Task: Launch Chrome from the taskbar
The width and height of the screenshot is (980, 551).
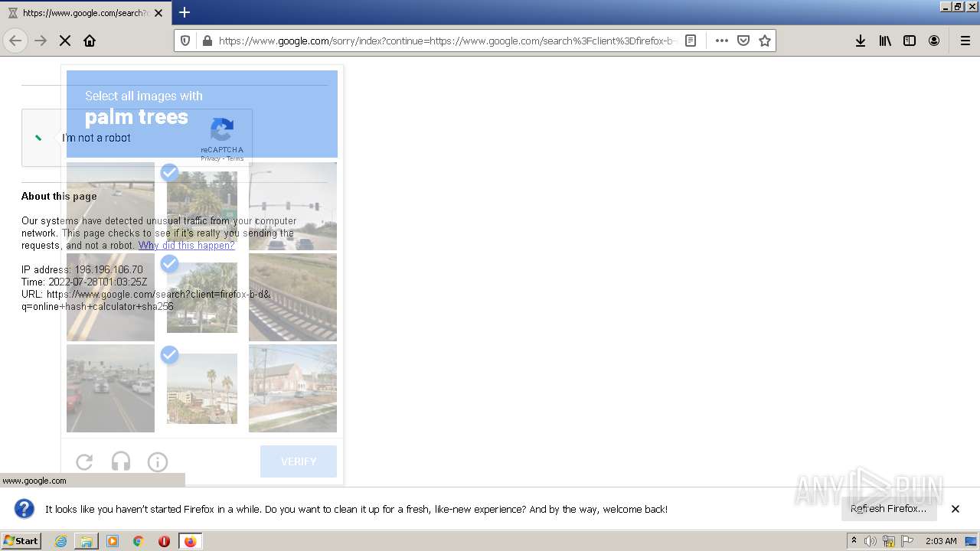Action: [139, 541]
